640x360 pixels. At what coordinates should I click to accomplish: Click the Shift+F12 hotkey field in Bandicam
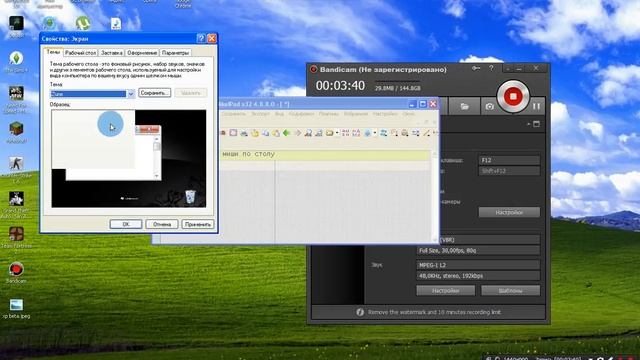pyautogui.click(x=509, y=171)
